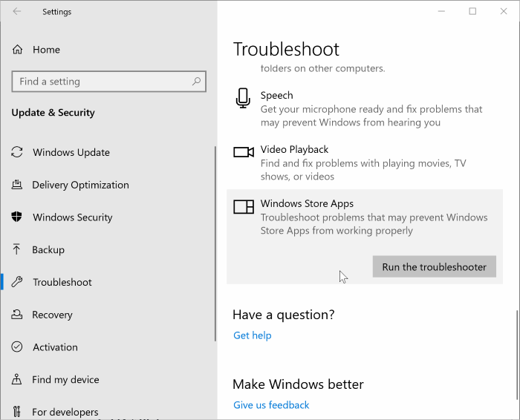Select Troubleshoot in sidebar

tap(62, 282)
